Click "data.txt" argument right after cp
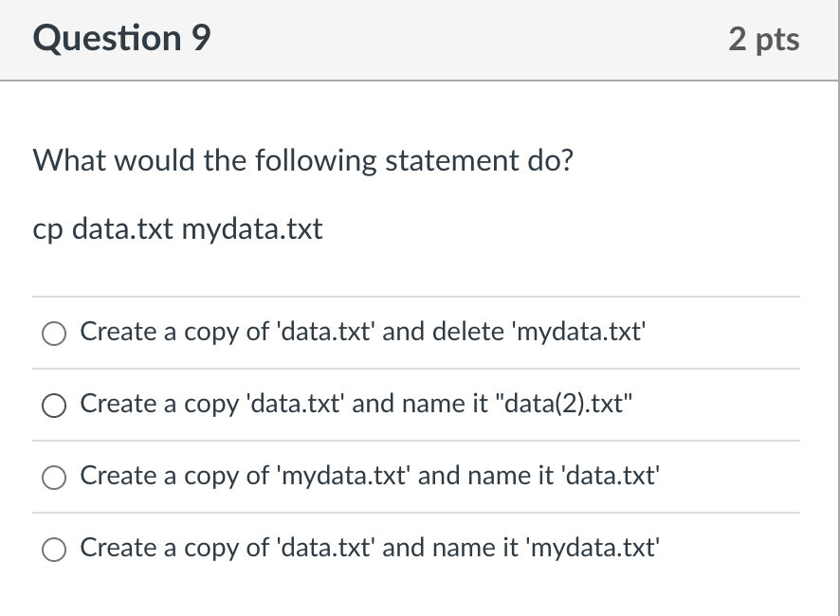The height and width of the screenshot is (616, 840). tap(122, 228)
